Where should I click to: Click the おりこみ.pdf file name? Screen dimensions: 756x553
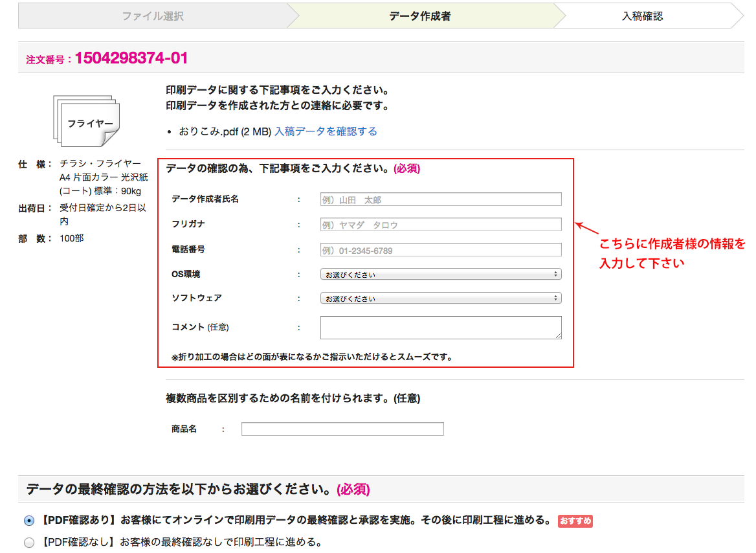pyautogui.click(x=208, y=131)
